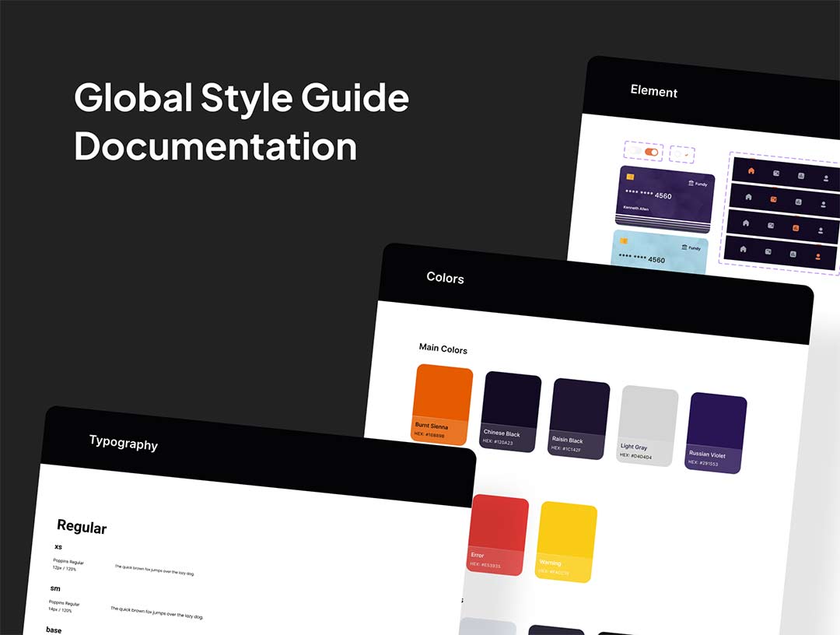
Task: Enable the gray inactive toggle switch
Action: click(635, 151)
